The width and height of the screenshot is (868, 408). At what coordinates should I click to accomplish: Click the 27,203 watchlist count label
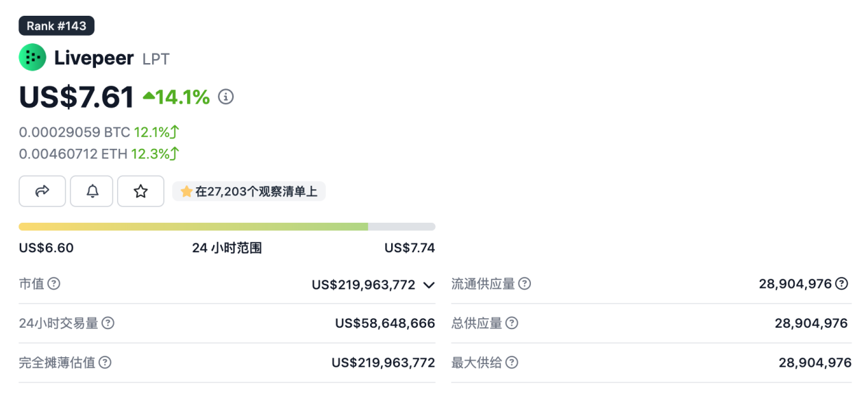[x=249, y=192]
